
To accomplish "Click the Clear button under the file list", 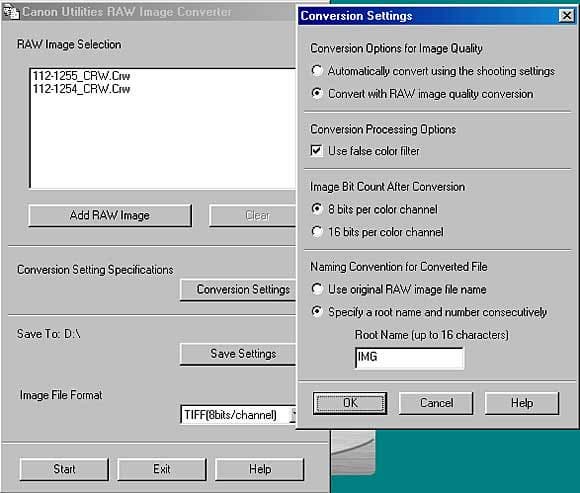I will tap(253, 215).
